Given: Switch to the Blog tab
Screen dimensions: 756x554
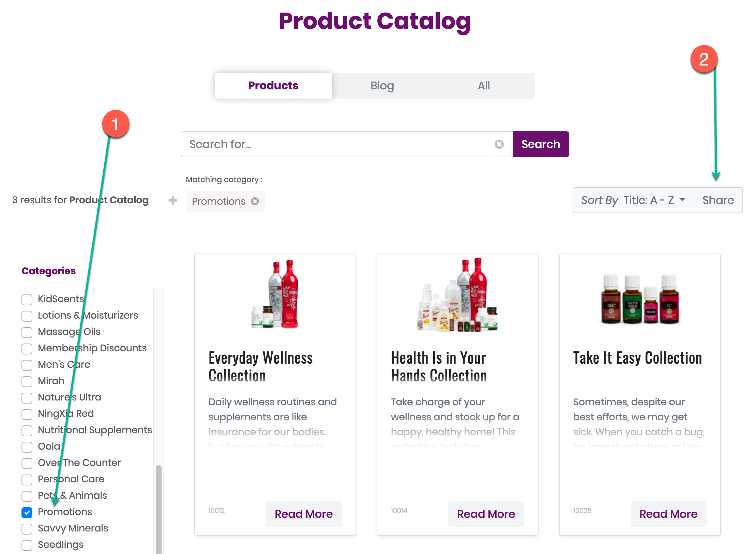Looking at the screenshot, I should click(382, 85).
